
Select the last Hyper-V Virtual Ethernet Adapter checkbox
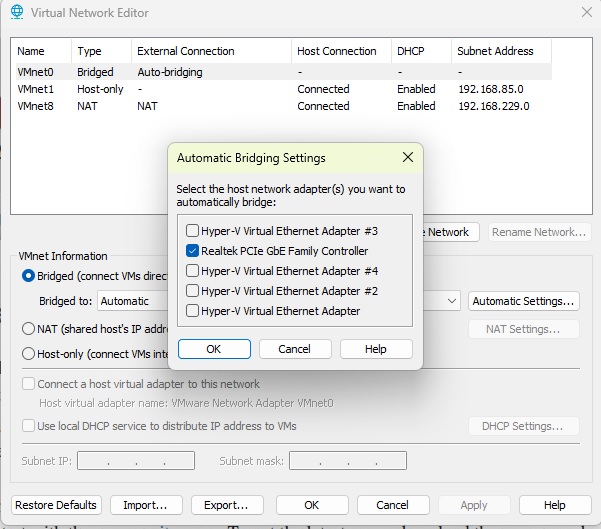click(193, 311)
